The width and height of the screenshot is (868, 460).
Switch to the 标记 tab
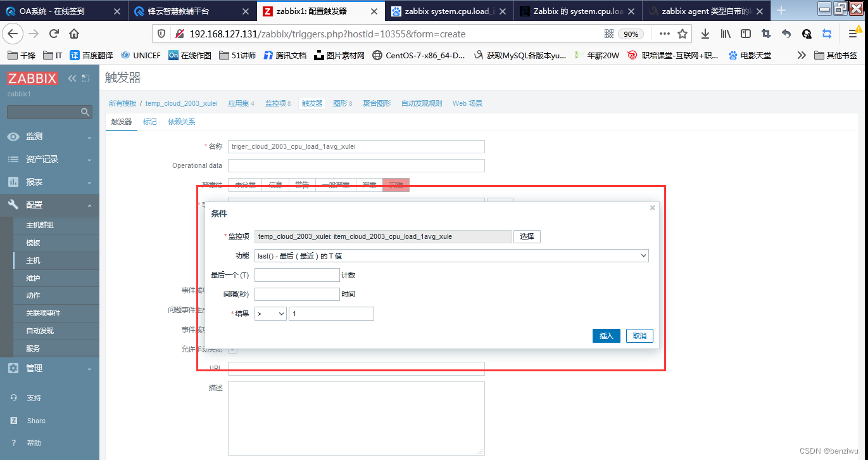pyautogui.click(x=150, y=122)
